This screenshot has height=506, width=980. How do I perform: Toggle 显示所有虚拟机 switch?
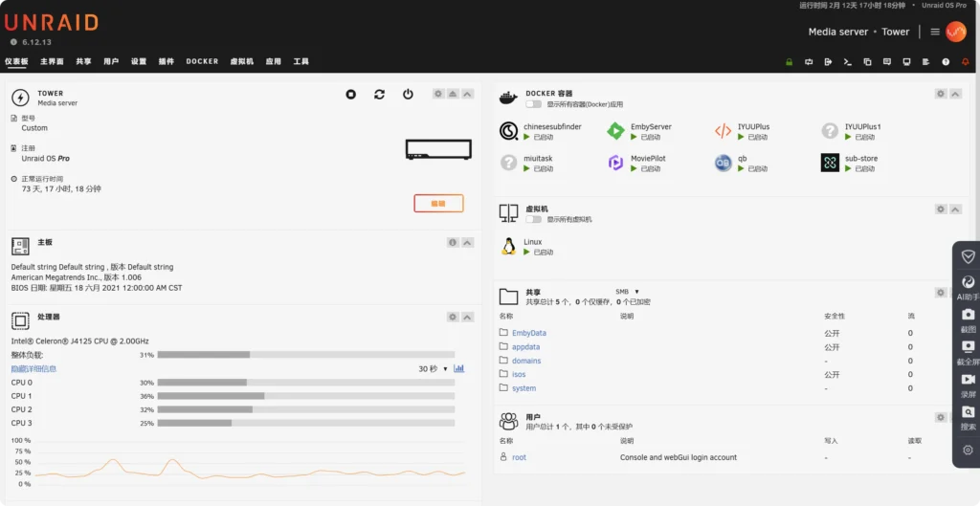(534, 219)
